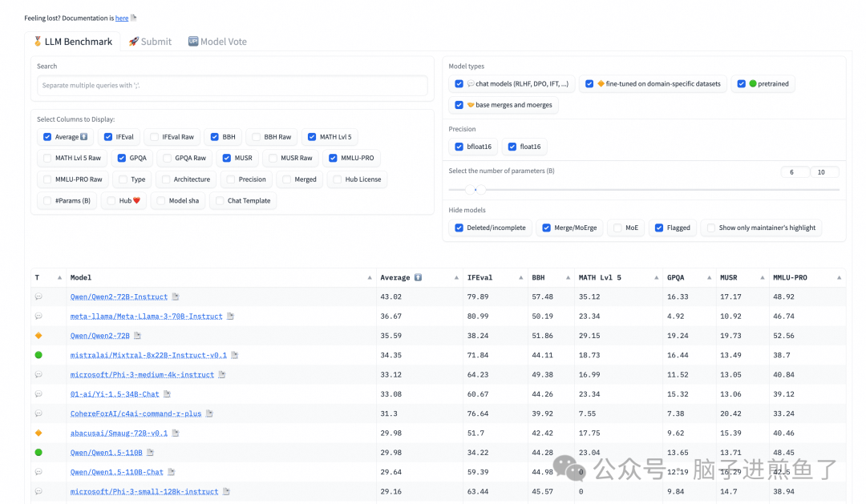Copy the Qwen/Qwen2-72B-Instruct model name icon
This screenshot has height=504, width=866.
pyautogui.click(x=176, y=297)
